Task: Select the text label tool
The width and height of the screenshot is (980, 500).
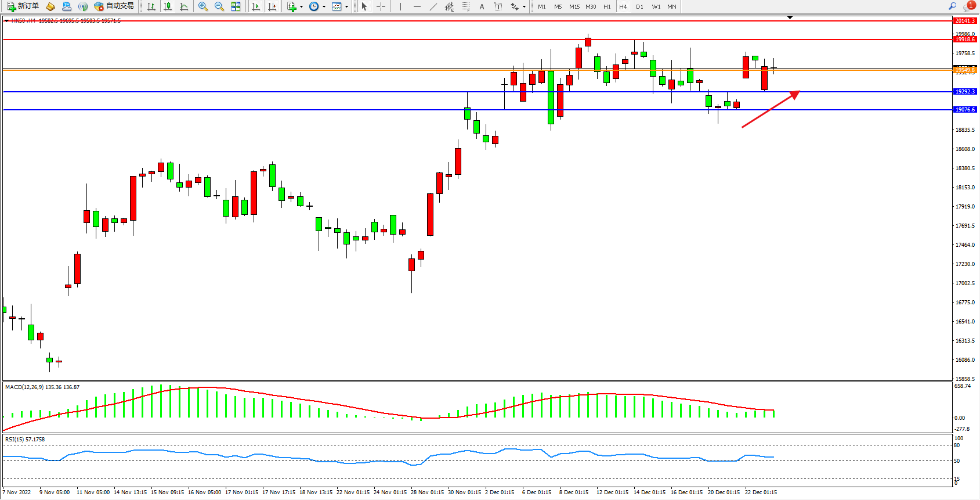Action: pyautogui.click(x=498, y=6)
